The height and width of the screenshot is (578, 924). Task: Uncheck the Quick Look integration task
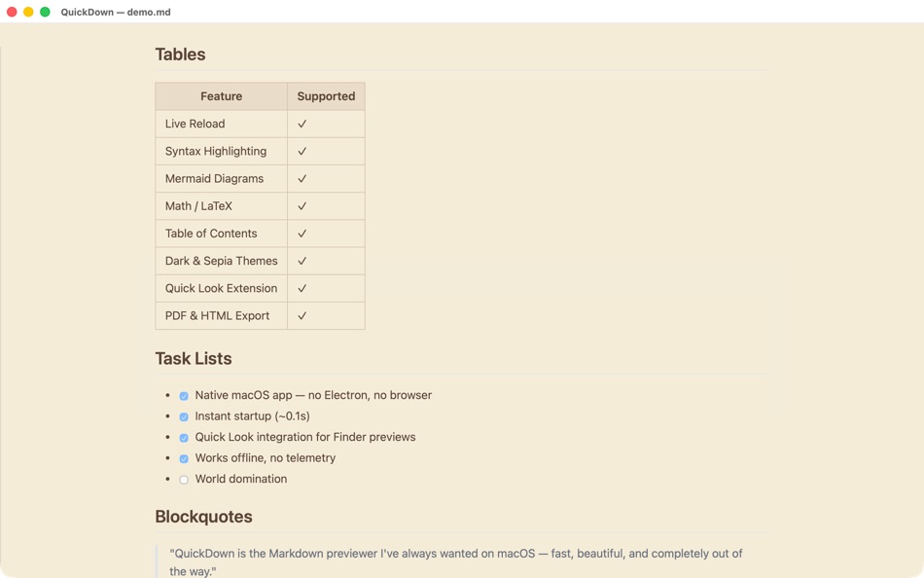pyautogui.click(x=183, y=437)
